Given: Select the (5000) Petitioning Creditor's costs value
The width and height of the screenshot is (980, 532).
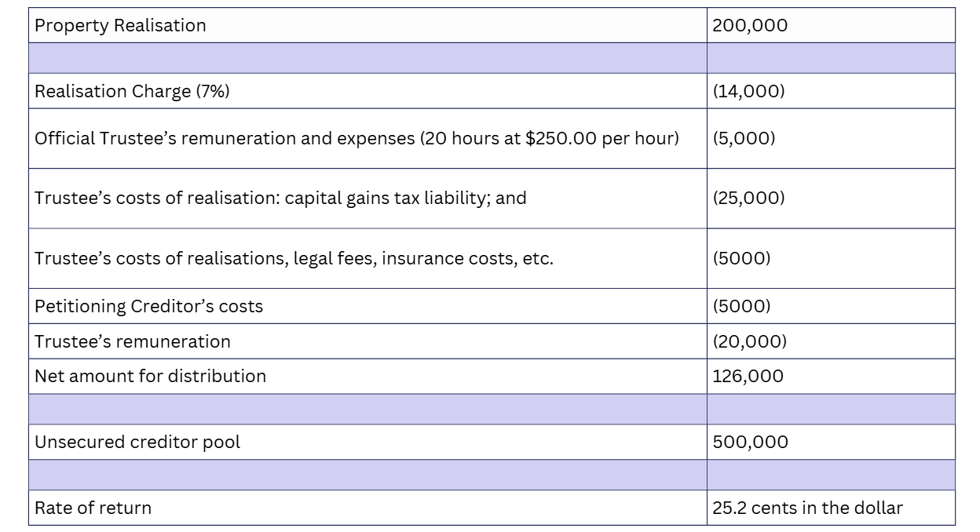Looking at the screenshot, I should 741,306.
